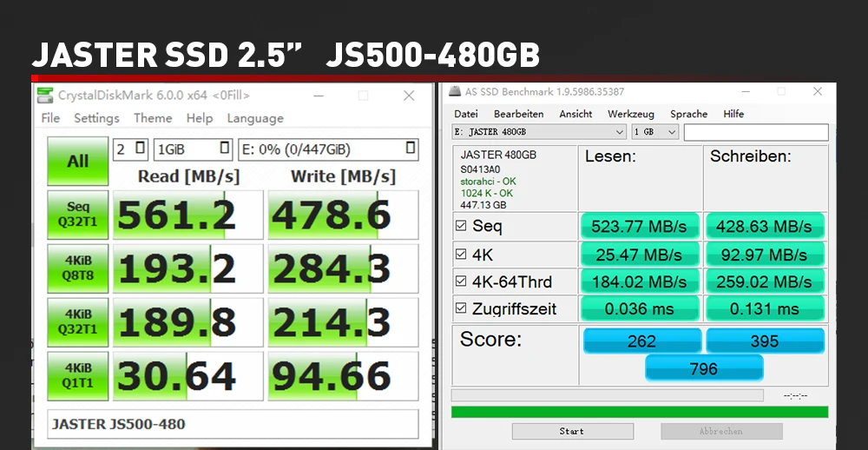This screenshot has height=450, width=868.
Task: Run the 4KiB Q8T8 test
Action: pos(77,268)
